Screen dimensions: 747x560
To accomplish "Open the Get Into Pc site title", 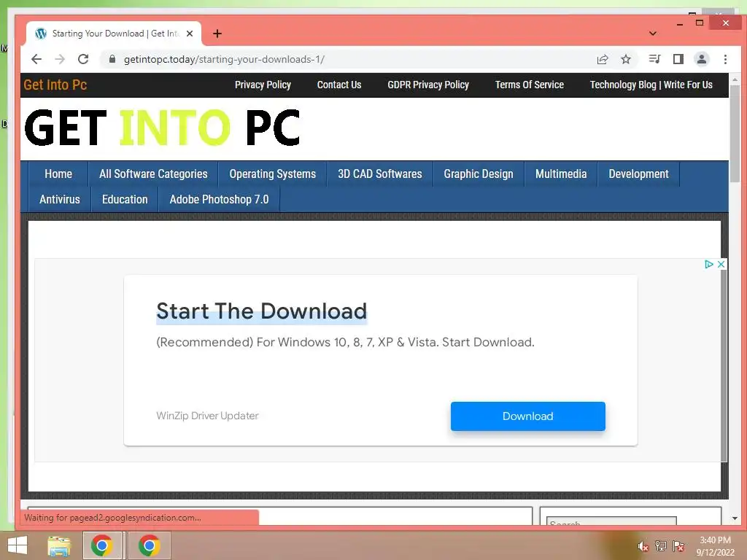I will (x=55, y=85).
